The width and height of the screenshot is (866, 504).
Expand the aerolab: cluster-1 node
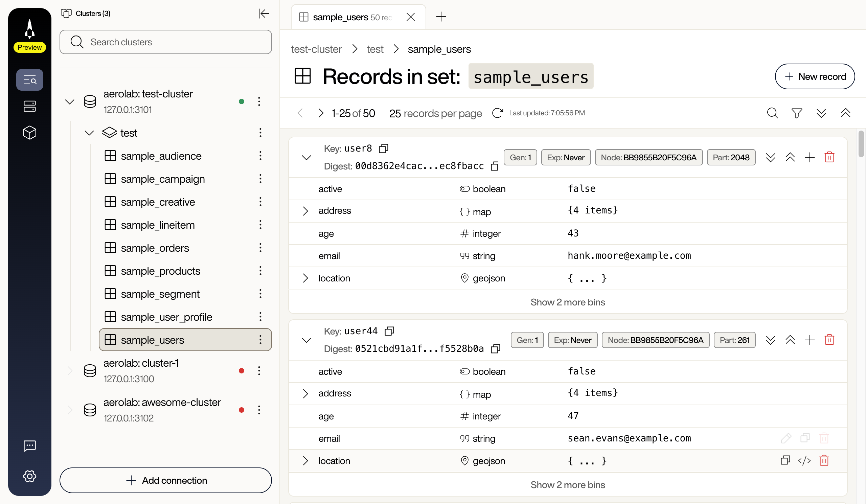(70, 371)
